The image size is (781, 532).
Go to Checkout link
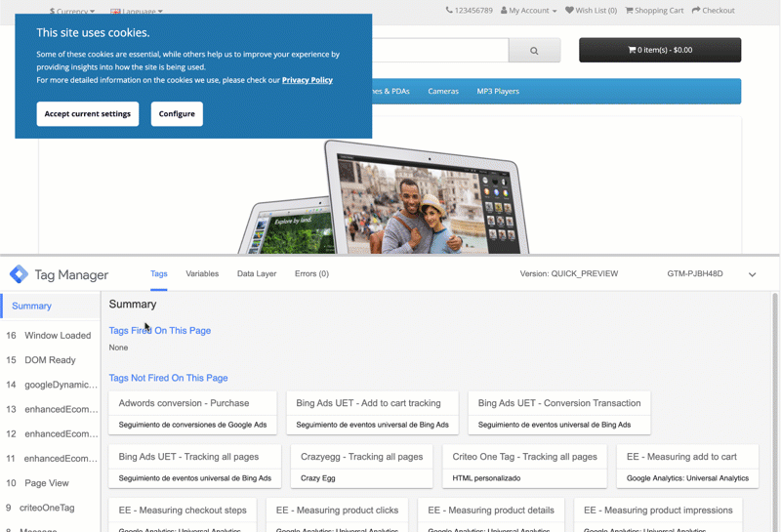pyautogui.click(x=714, y=11)
